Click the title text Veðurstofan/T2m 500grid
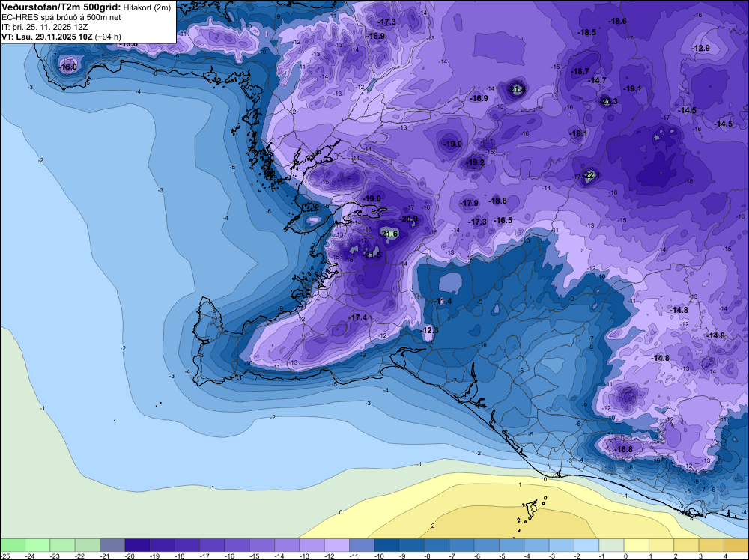The width and height of the screenshot is (749, 560). point(60,7)
